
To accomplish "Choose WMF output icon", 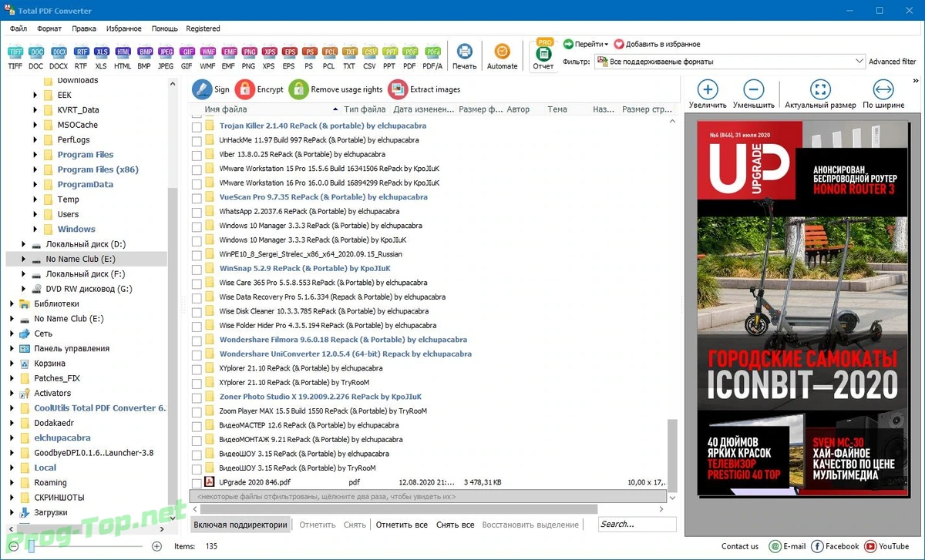I will (207, 53).
